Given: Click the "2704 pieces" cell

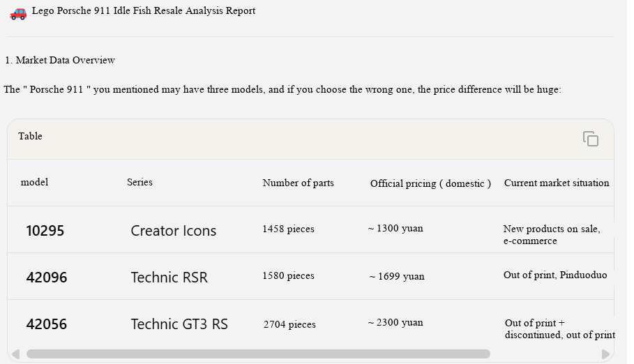Looking at the screenshot, I should pyautogui.click(x=289, y=324).
